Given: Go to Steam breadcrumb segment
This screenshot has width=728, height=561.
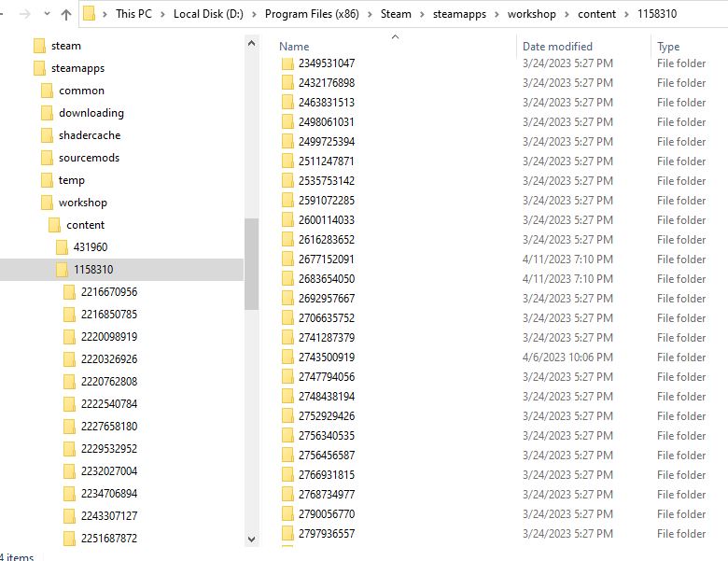Looking at the screenshot, I should coord(396,14).
